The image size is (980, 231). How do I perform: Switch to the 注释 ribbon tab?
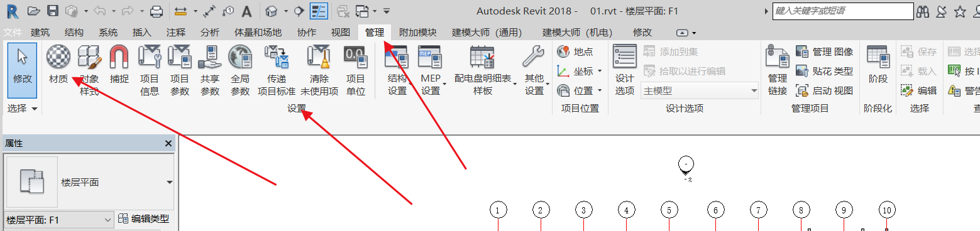tap(176, 32)
